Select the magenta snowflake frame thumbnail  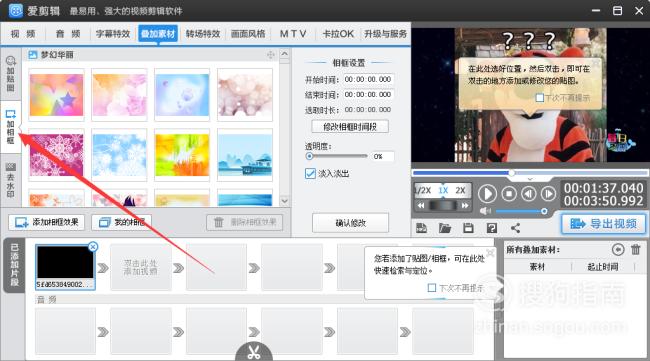pyautogui.click(x=56, y=155)
